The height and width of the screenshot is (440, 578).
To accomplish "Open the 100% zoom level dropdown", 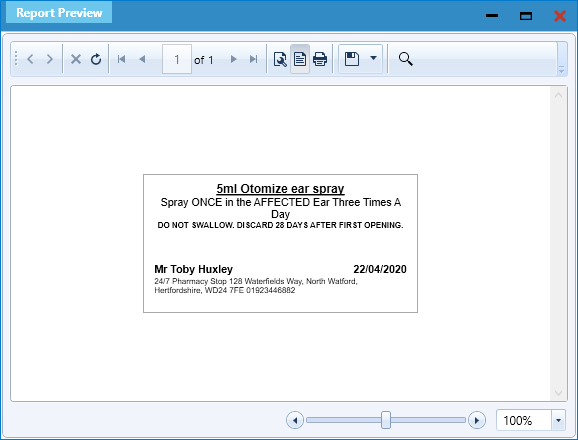I will (x=558, y=420).
